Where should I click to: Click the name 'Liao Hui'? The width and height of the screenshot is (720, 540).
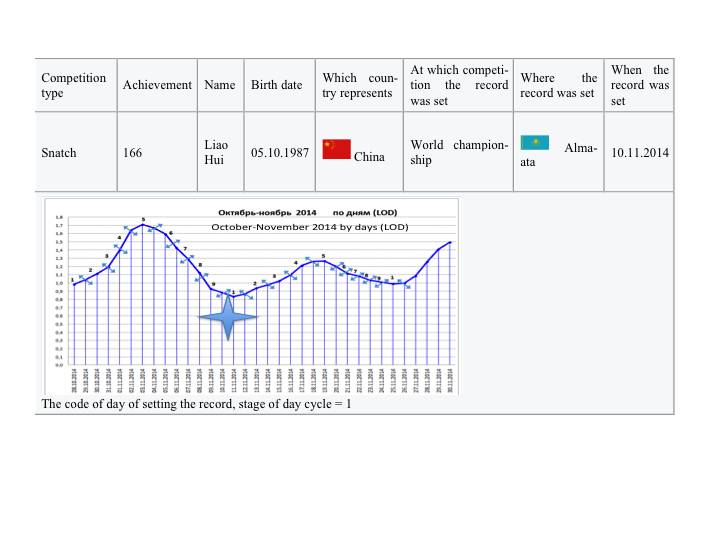(216, 153)
